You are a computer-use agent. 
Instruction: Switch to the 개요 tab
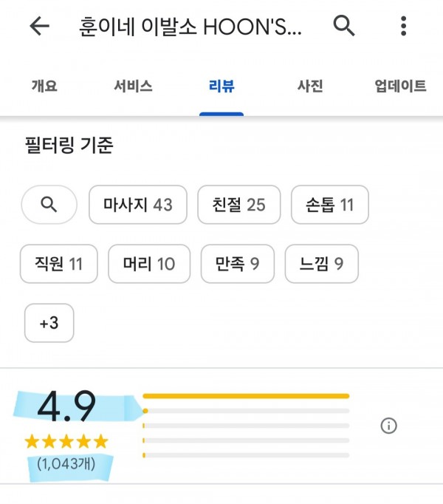click(44, 86)
